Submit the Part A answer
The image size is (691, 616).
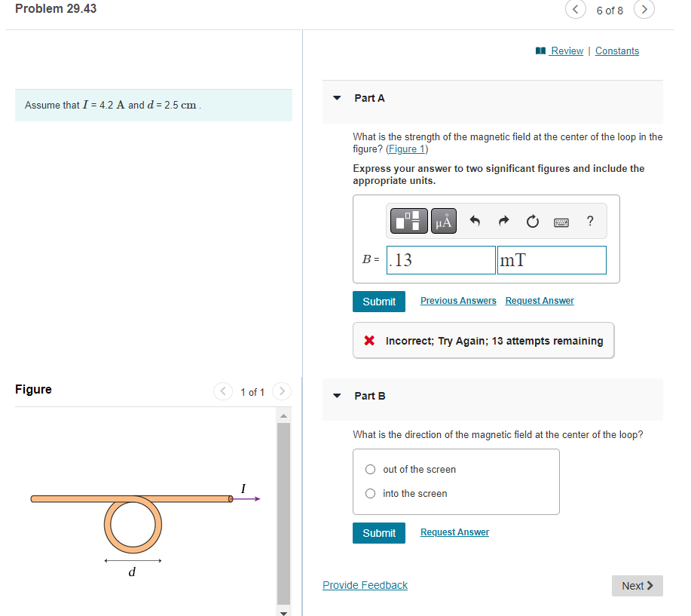click(x=378, y=301)
